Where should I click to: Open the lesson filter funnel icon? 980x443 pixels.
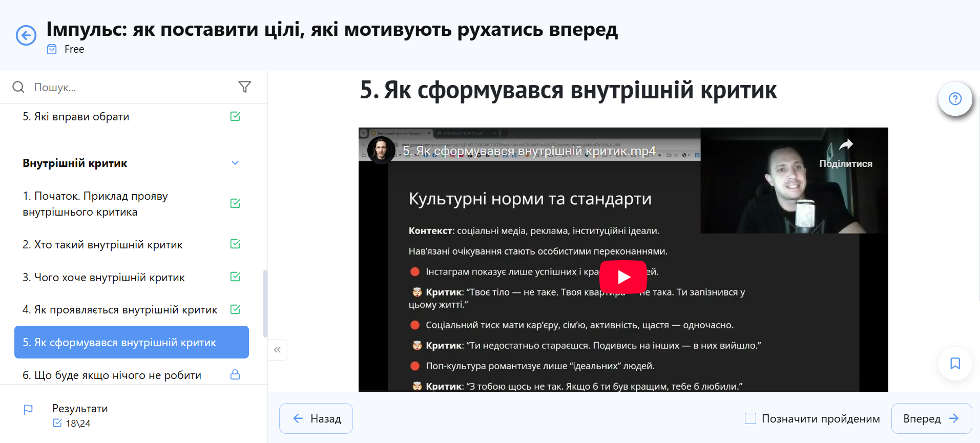tap(244, 87)
